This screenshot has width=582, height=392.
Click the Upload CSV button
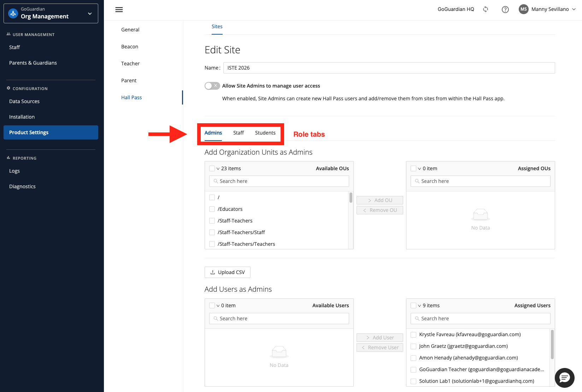[x=228, y=272]
